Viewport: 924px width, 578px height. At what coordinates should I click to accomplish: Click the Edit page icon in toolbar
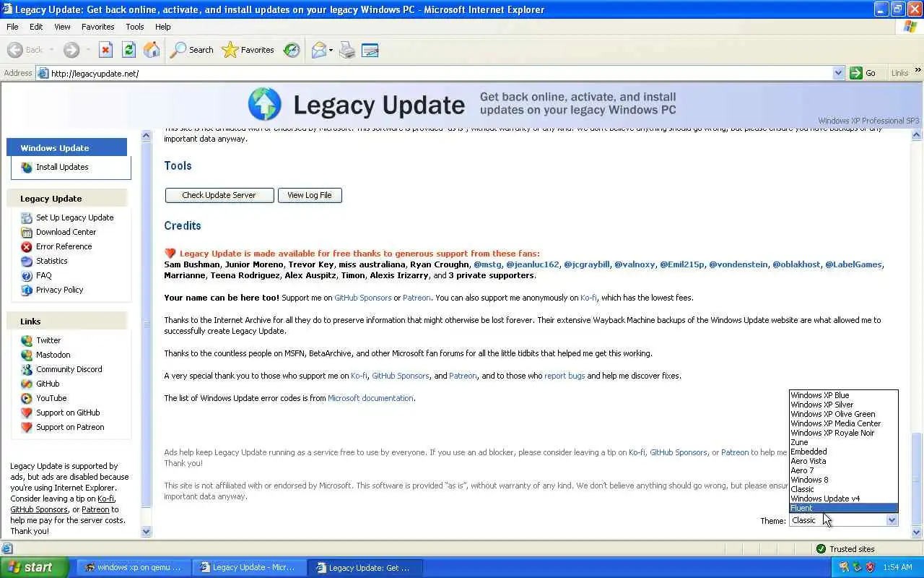(x=370, y=50)
